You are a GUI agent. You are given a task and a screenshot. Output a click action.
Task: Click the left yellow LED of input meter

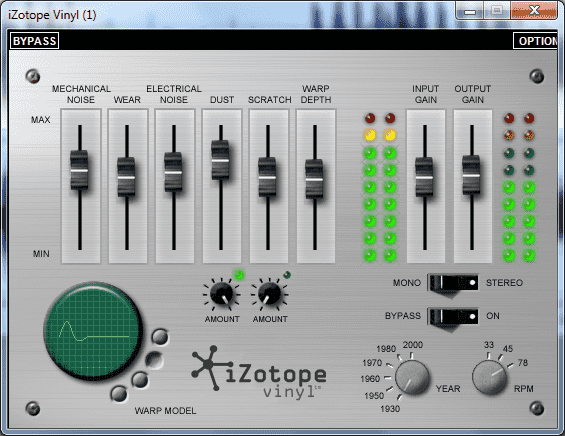370,135
